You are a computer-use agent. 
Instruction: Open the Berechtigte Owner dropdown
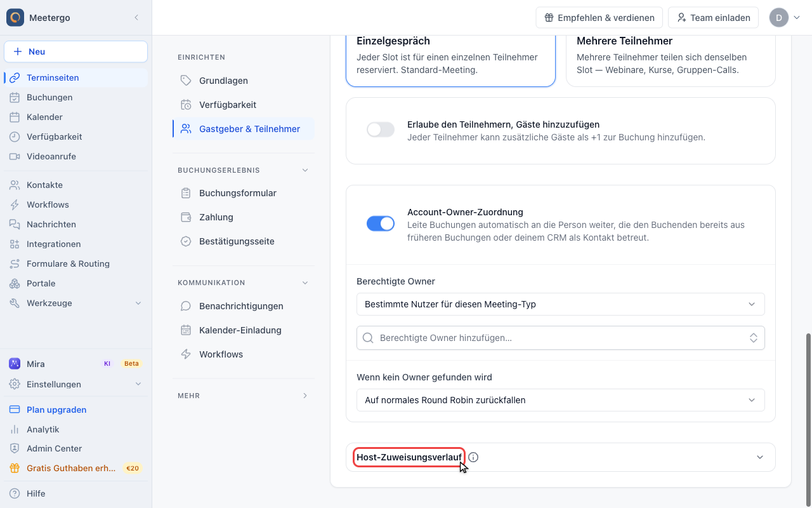pos(561,304)
